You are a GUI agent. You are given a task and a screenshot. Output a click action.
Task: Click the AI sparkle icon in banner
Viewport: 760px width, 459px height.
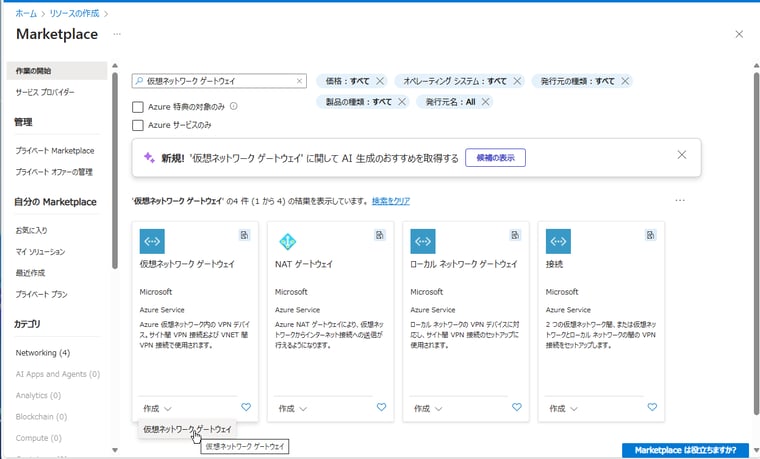coord(149,158)
